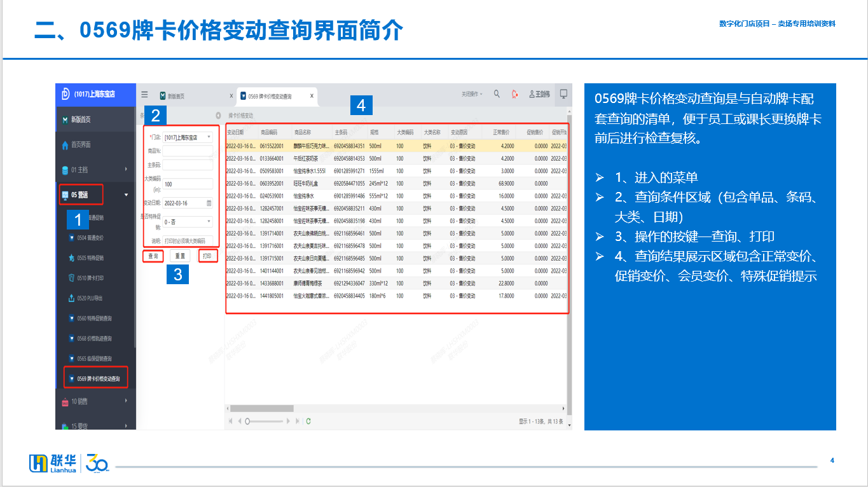
Task: Click the 大类编码(in) field containing 100
Action: click(x=188, y=184)
